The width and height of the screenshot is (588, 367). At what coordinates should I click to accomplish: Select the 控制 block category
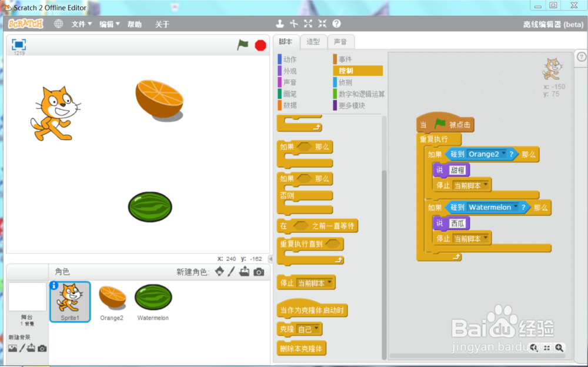[358, 71]
